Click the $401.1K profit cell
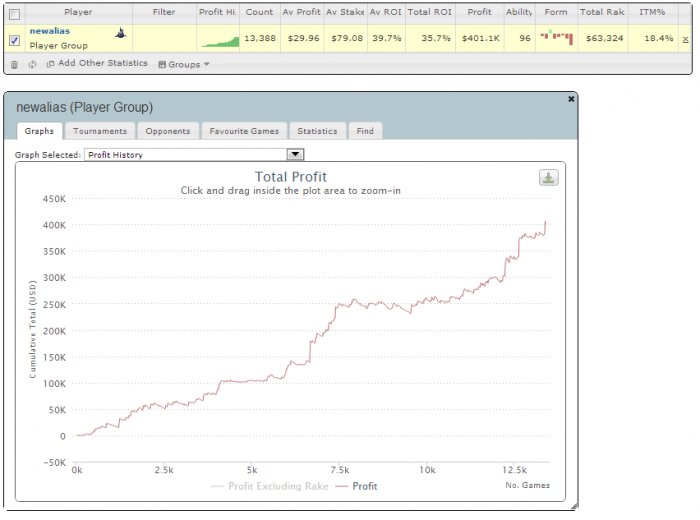Viewport: 700px width, 520px height. click(x=480, y=38)
